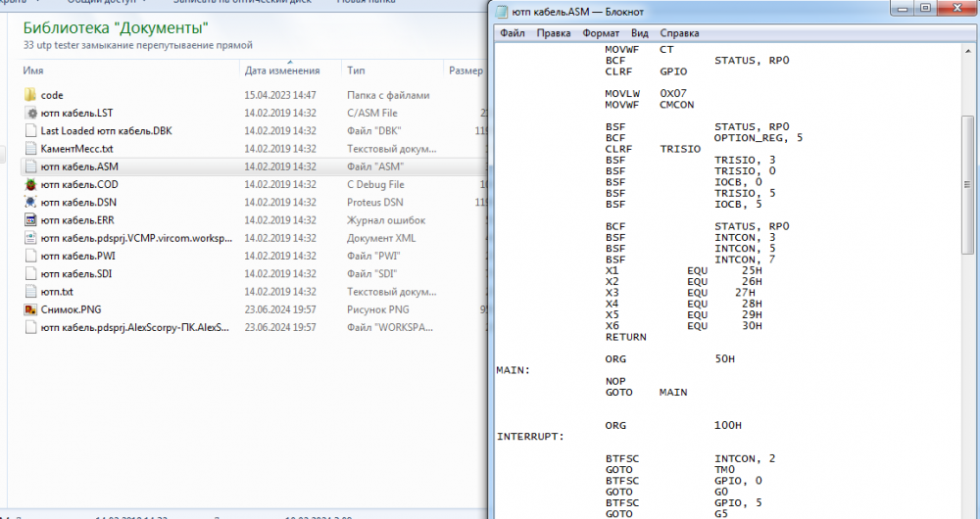This screenshot has height=519, width=980.
Task: Sort files by the Тип column header
Action: (356, 71)
